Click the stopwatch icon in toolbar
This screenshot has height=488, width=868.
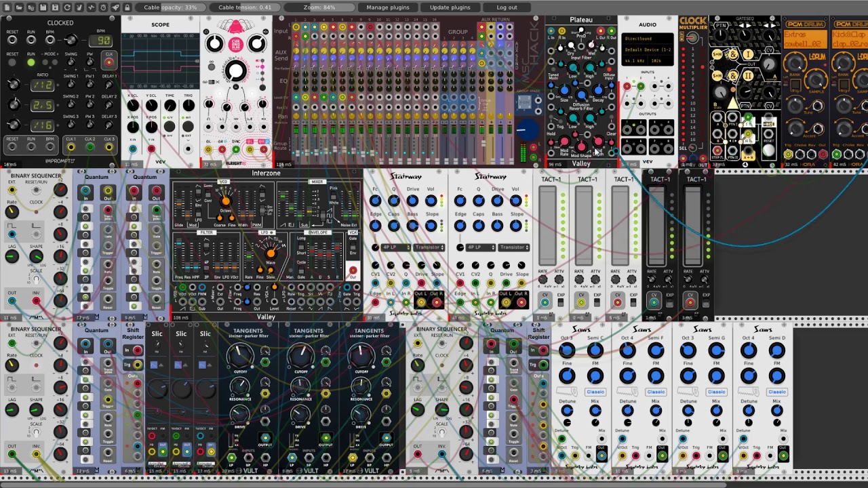pyautogui.click(x=103, y=7)
